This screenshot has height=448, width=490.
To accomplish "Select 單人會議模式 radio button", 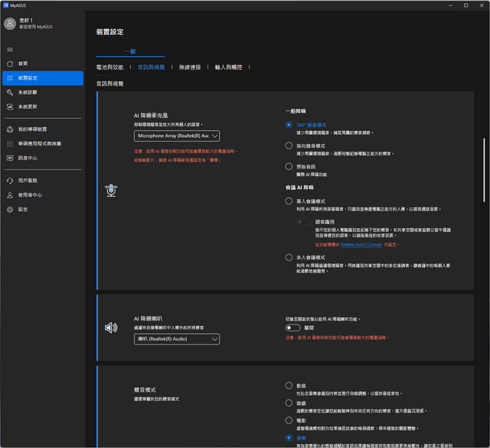I will click(x=289, y=201).
